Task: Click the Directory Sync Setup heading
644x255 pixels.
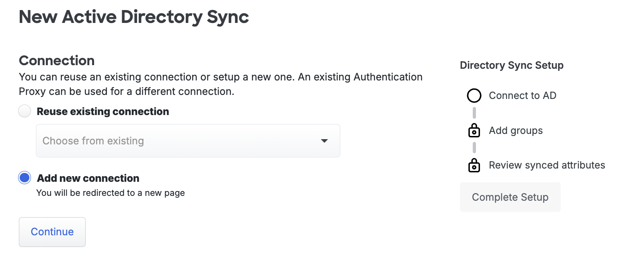Action: pyautogui.click(x=511, y=65)
